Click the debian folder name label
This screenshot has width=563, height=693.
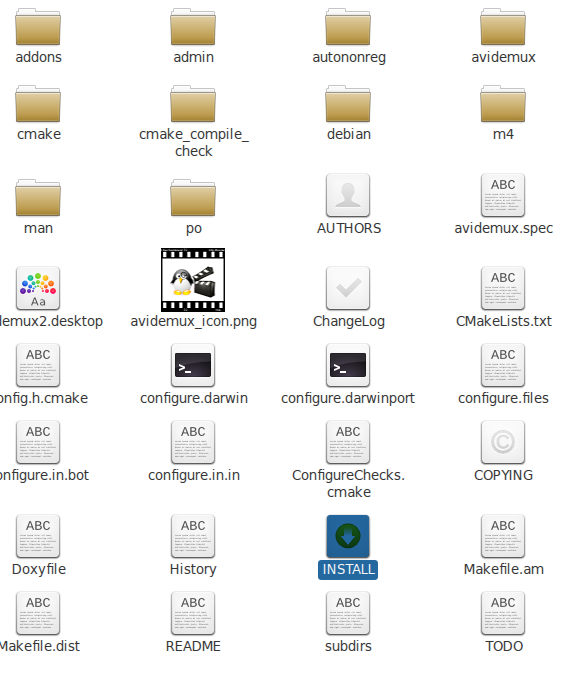pos(349,134)
